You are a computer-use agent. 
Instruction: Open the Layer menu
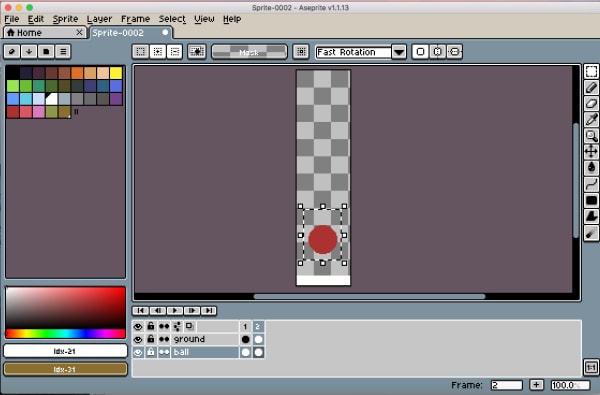99,19
